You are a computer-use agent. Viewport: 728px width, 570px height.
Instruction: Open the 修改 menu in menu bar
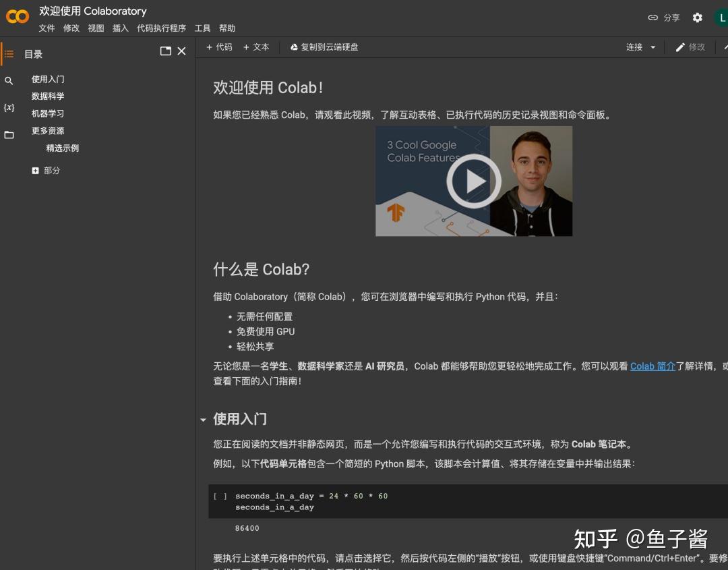point(71,28)
